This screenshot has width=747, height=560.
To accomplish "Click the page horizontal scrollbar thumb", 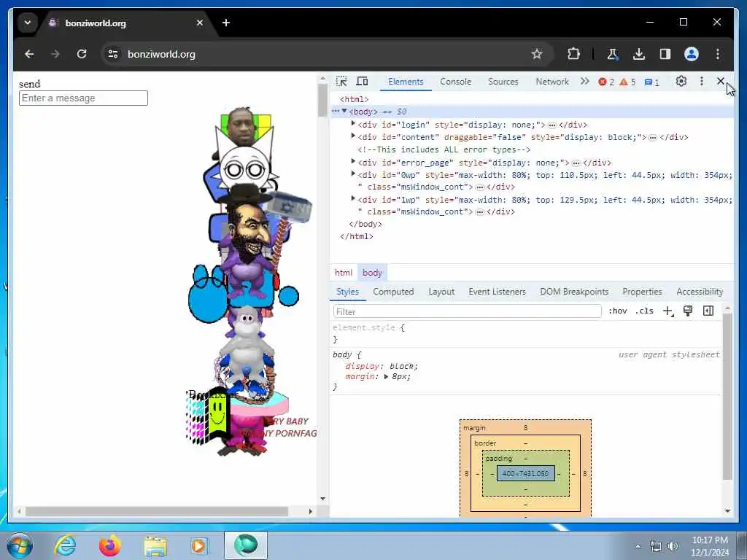I will point(157,511).
